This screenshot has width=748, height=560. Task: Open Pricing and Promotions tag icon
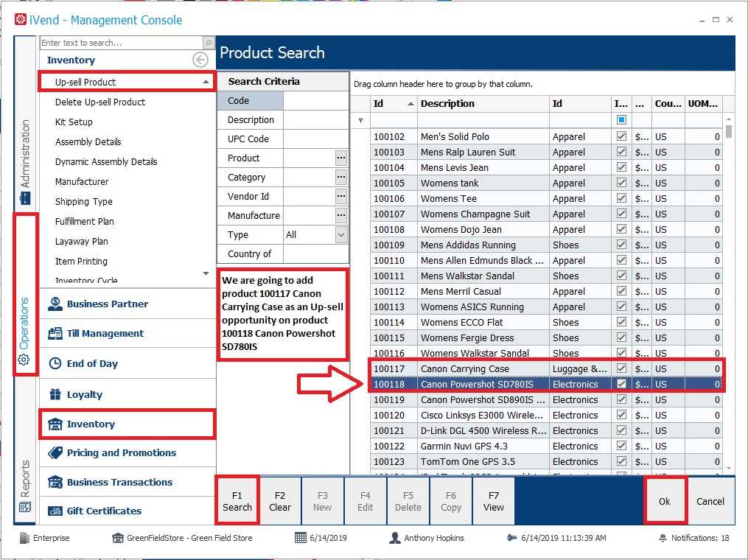[x=55, y=452]
